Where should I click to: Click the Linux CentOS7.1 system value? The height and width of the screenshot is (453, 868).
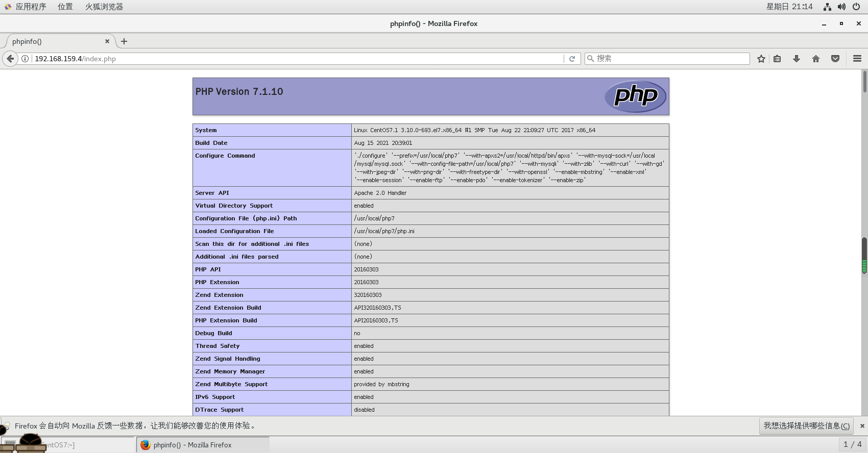(x=474, y=130)
